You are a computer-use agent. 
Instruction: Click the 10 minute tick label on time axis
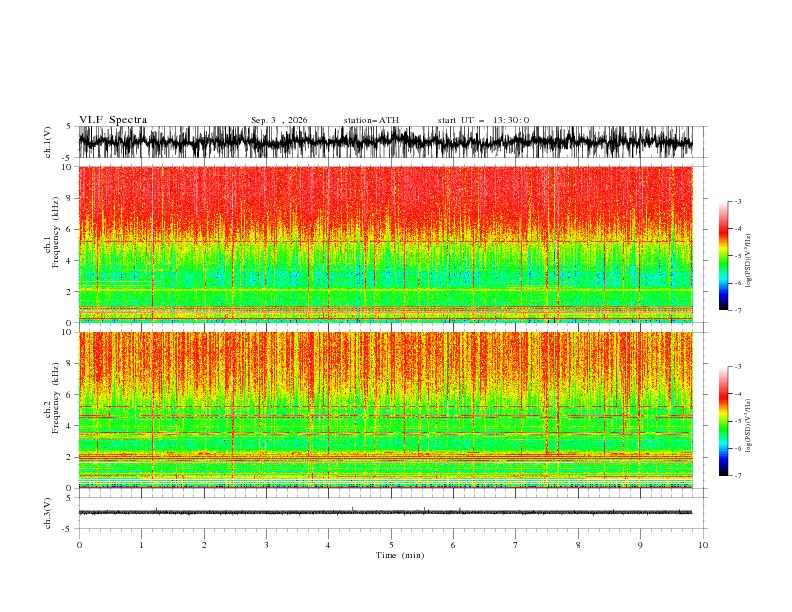pyautogui.click(x=703, y=545)
